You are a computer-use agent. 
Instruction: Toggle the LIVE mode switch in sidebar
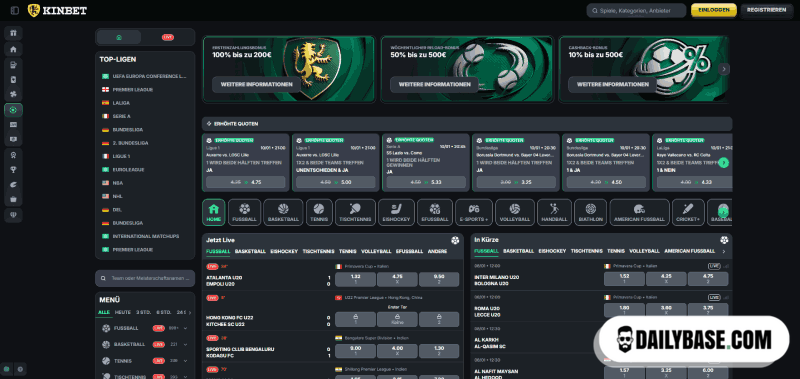pos(167,37)
